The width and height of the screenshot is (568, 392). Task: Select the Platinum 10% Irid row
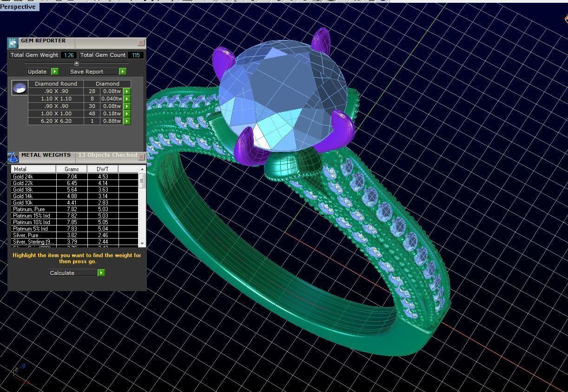point(74,222)
